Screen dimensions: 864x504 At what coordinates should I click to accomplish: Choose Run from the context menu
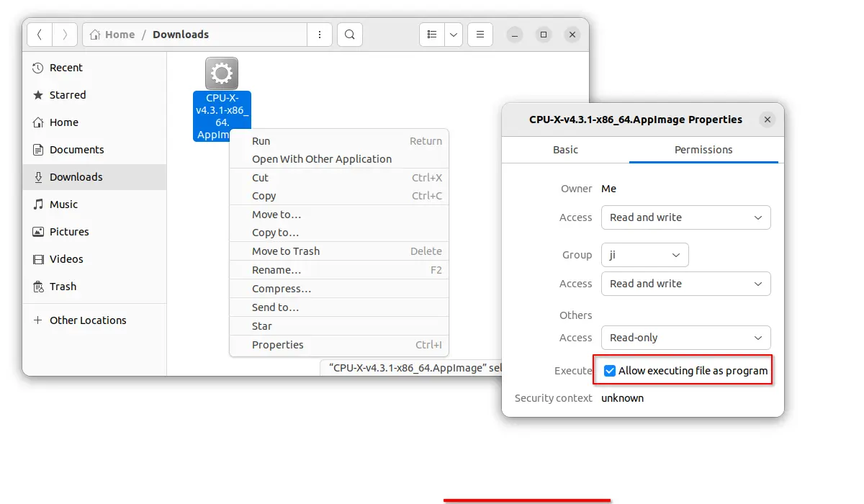339,141
